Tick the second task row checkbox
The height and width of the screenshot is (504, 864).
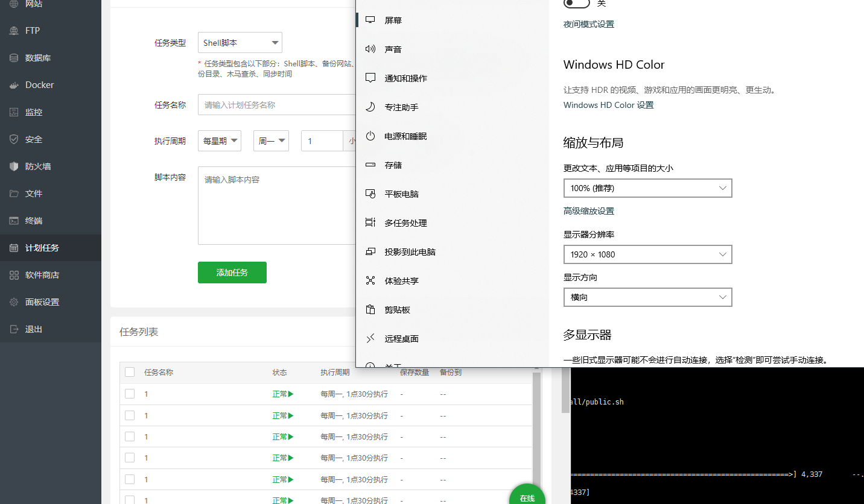(x=130, y=415)
